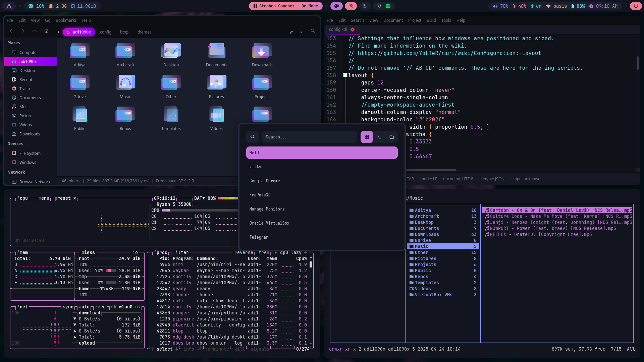Click the Spotify icon in top bar
Image resolution: width=644 pixels, height=362 pixels.
388,6
